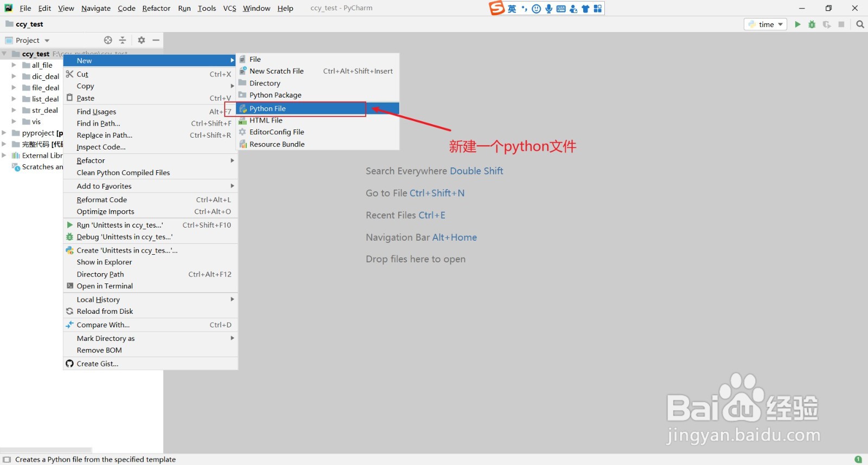
Task: Expand the list_deal folder
Action: (x=14, y=99)
